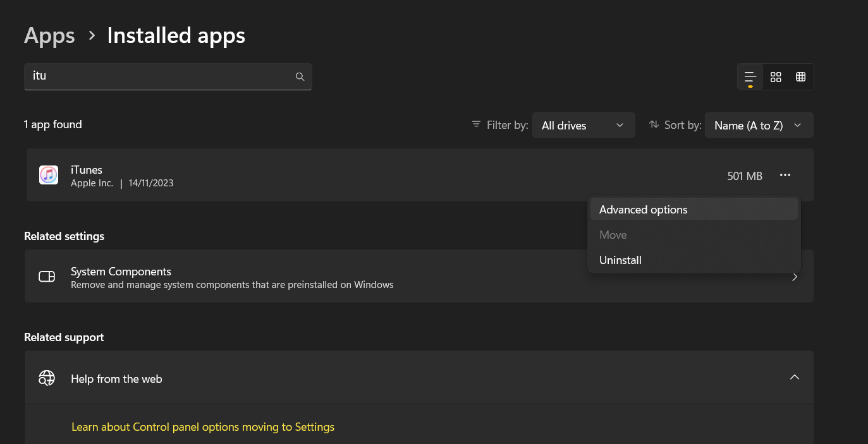Switch to table view layout icon
This screenshot has height=444, width=868.
(x=800, y=77)
